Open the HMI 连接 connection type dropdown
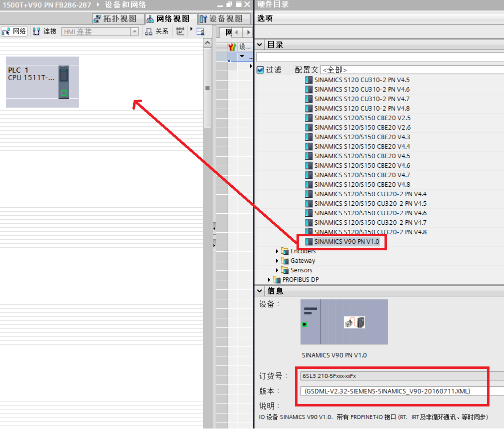The image size is (504, 429). pyautogui.click(x=134, y=32)
